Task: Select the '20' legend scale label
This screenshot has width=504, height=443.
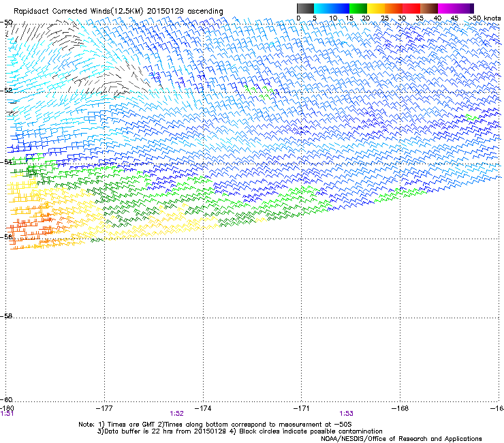Action: 366,18
